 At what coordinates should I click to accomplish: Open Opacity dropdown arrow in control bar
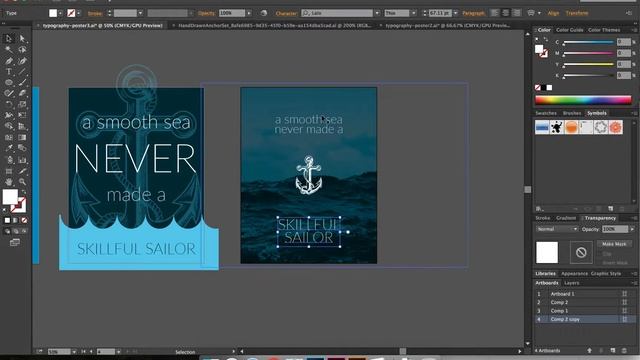[x=249, y=13]
